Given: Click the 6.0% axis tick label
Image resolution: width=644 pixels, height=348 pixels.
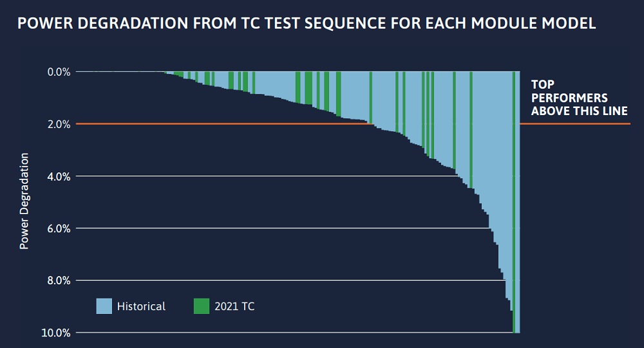Looking at the screenshot, I should click(59, 228).
